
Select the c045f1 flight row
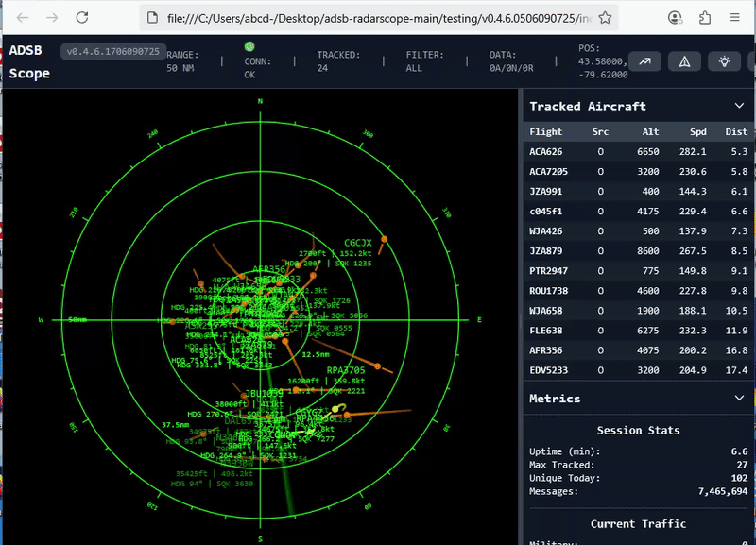click(x=639, y=211)
